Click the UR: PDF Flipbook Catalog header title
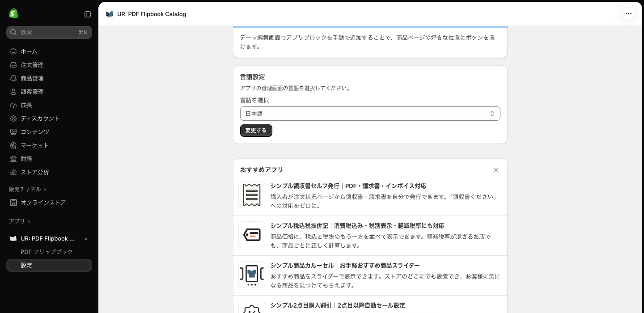Screen dimensions: 644x313 point(152,14)
